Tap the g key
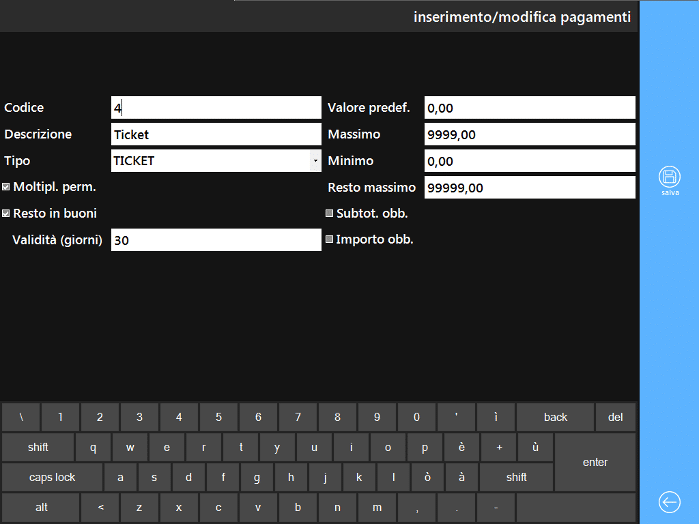Image resolution: width=700 pixels, height=524 pixels. click(x=257, y=477)
